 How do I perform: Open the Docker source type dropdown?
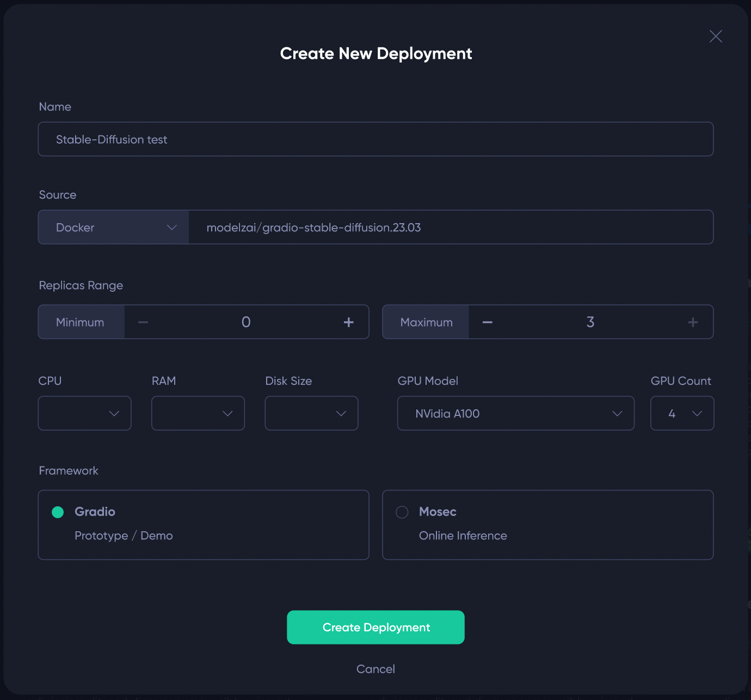click(114, 227)
